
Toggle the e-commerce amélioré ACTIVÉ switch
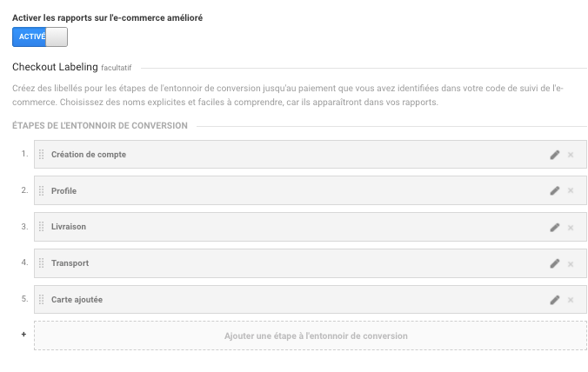coord(40,37)
